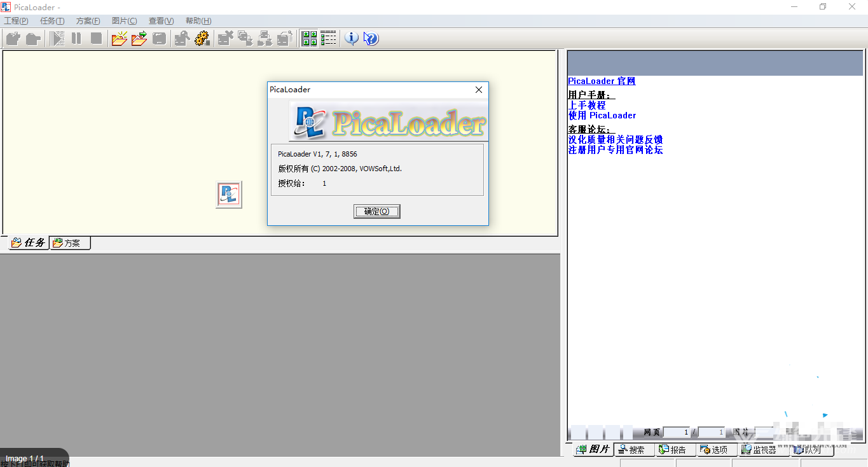The image size is (868, 467).
Task: Open the 汉化质量相关问题反馈 link
Action: pos(616,139)
